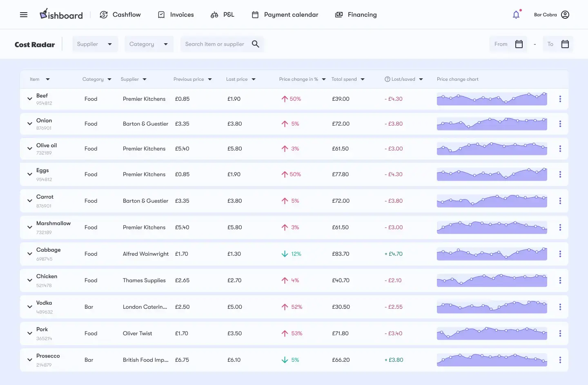588x385 pixels.
Task: Go to the Cashflow tab
Action: coord(120,15)
